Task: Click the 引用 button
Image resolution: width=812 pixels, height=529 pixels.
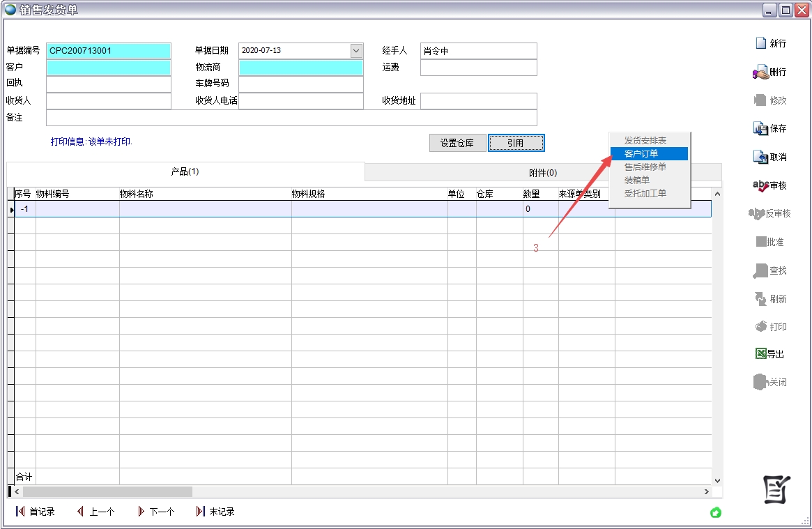Action: tap(516, 142)
